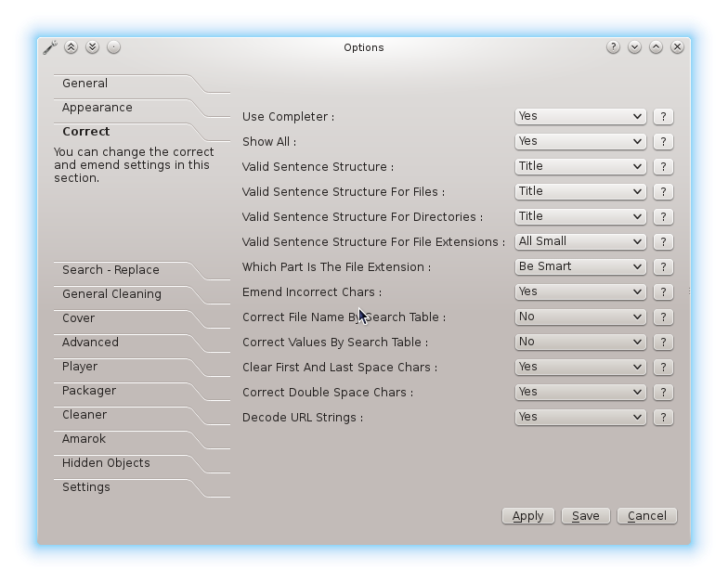Screen dimensions: 728x582
Task: Show help for Valid Sentence Structure For Directories
Action: click(663, 217)
